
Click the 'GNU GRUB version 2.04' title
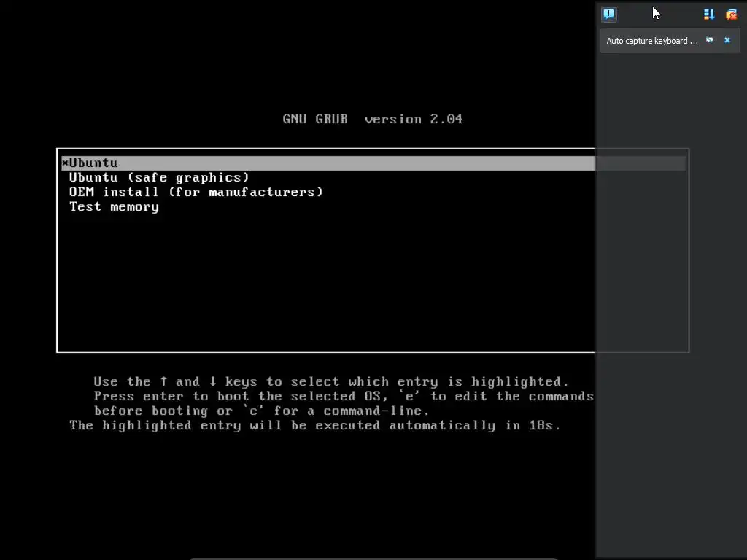(373, 119)
